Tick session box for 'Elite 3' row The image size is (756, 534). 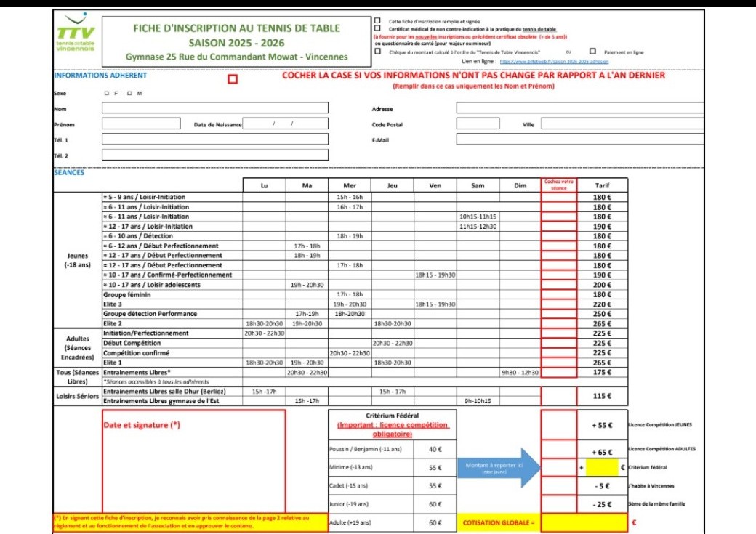[x=558, y=304]
